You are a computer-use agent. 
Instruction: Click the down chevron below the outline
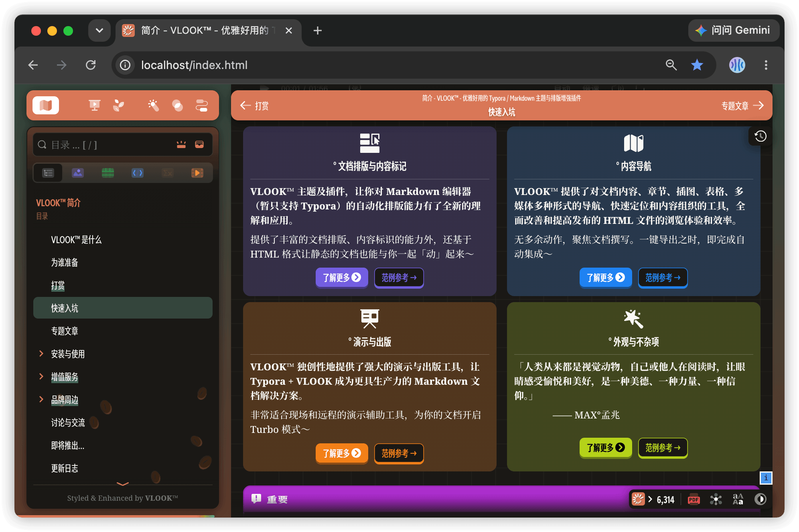click(x=123, y=483)
